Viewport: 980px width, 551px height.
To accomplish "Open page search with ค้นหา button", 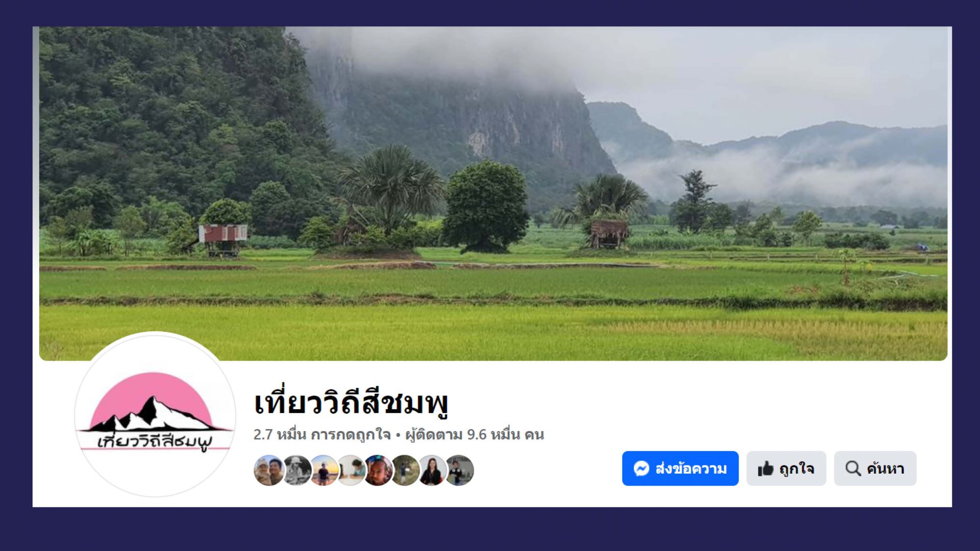I will [x=875, y=468].
